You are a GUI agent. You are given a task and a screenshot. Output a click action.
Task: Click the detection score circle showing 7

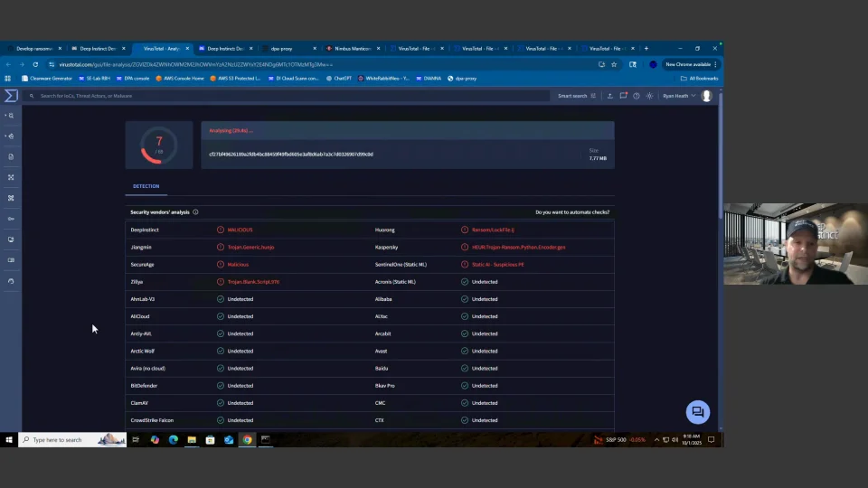coord(159,145)
